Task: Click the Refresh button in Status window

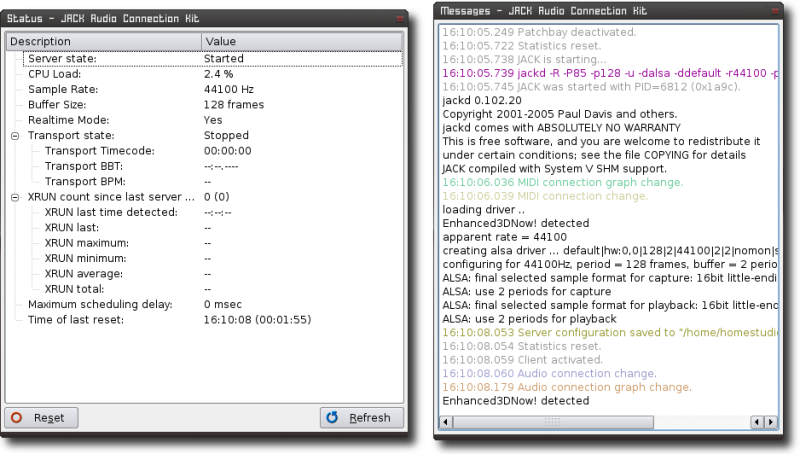Action: (x=362, y=418)
